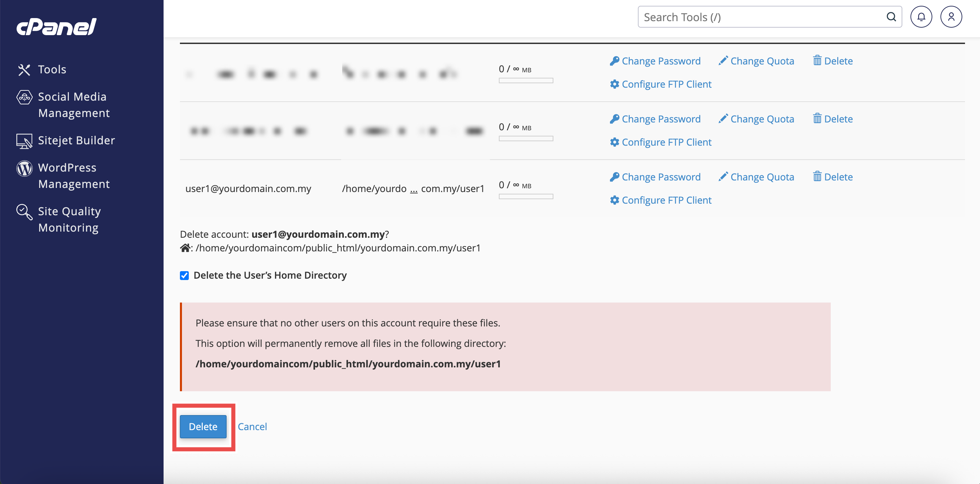Click Cancel link next to Delete
The image size is (980, 484).
tap(252, 426)
